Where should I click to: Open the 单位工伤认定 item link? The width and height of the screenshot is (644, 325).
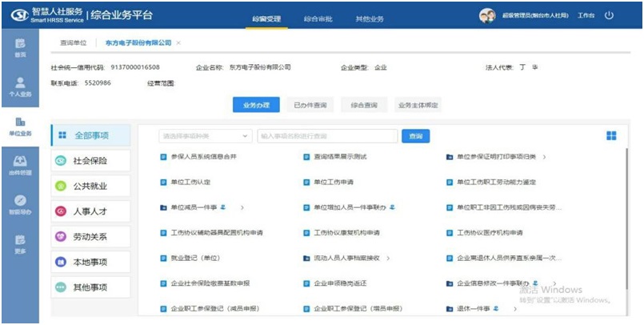[x=190, y=182]
